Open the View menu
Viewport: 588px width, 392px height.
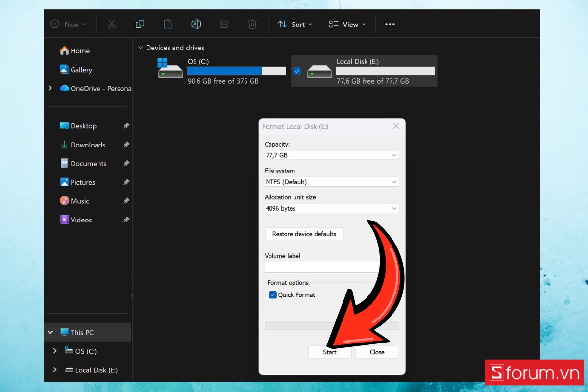pos(347,24)
